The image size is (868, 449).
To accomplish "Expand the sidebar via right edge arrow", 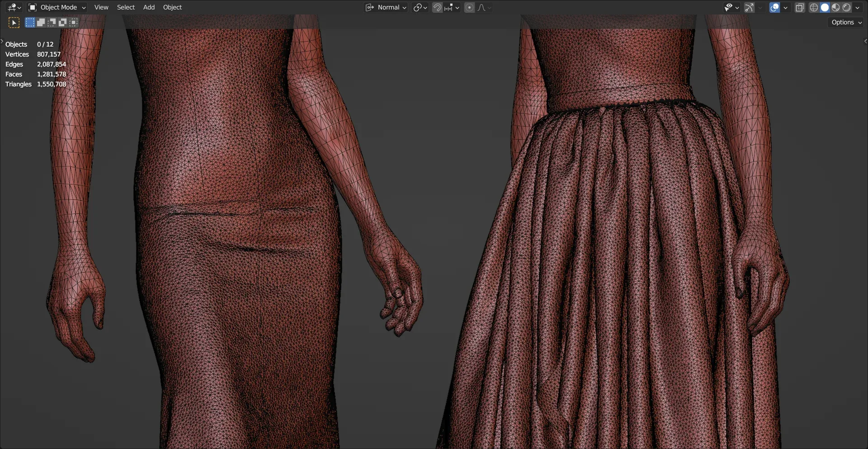I will [865, 41].
